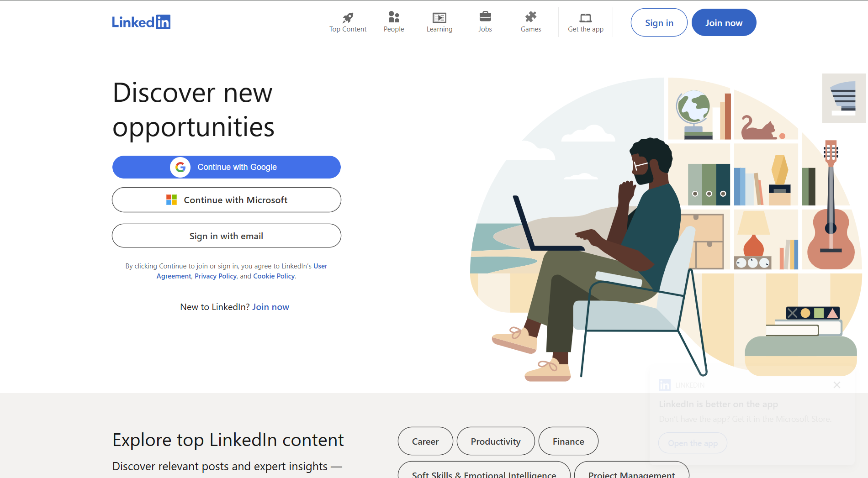Select Soft Skills & Emotional Intelligence pill
Viewport: 868px width, 478px height.
pos(484,470)
